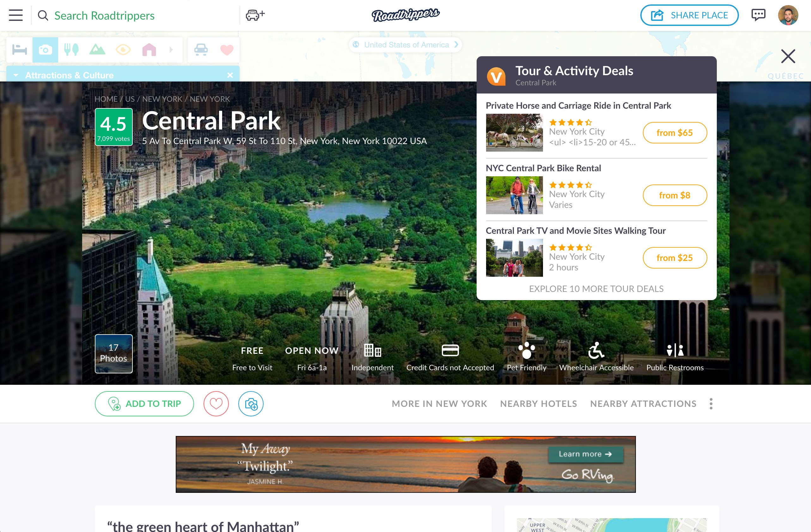Click the from $25 price button
Image resolution: width=811 pixels, height=532 pixels.
(x=675, y=258)
